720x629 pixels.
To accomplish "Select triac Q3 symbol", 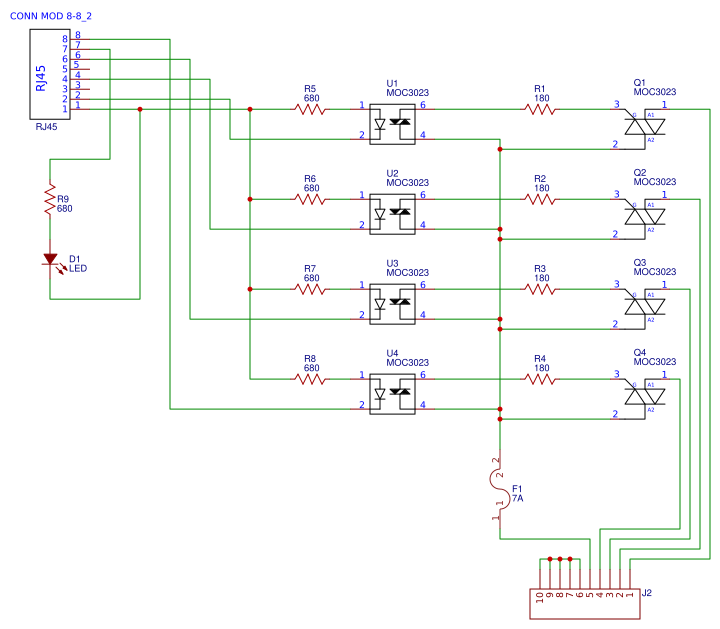I will point(645,307).
